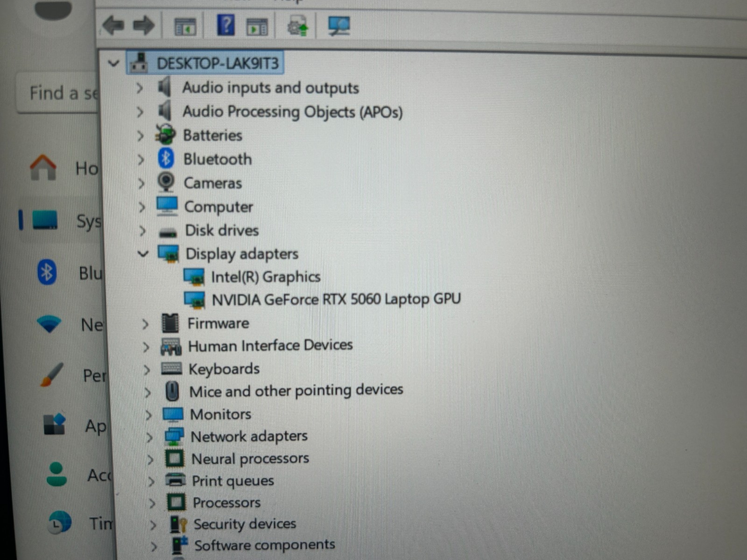Expand Audio inputs and outputs
The width and height of the screenshot is (747, 560).
(x=139, y=88)
